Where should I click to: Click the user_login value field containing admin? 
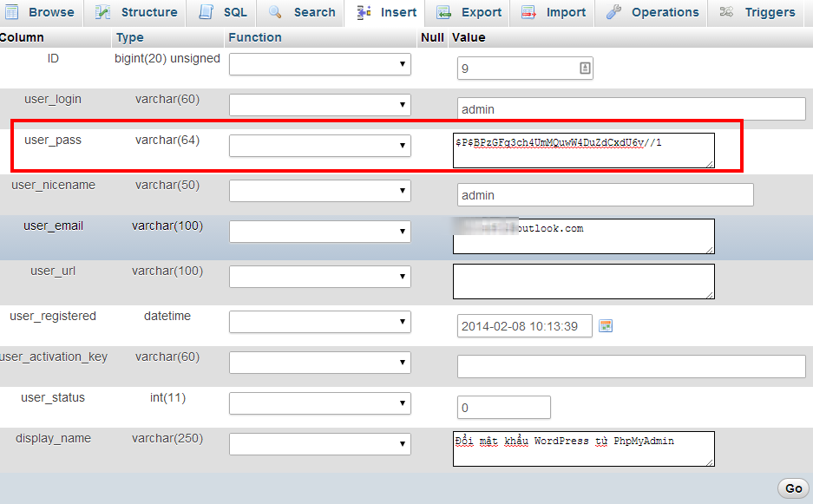pyautogui.click(x=631, y=109)
